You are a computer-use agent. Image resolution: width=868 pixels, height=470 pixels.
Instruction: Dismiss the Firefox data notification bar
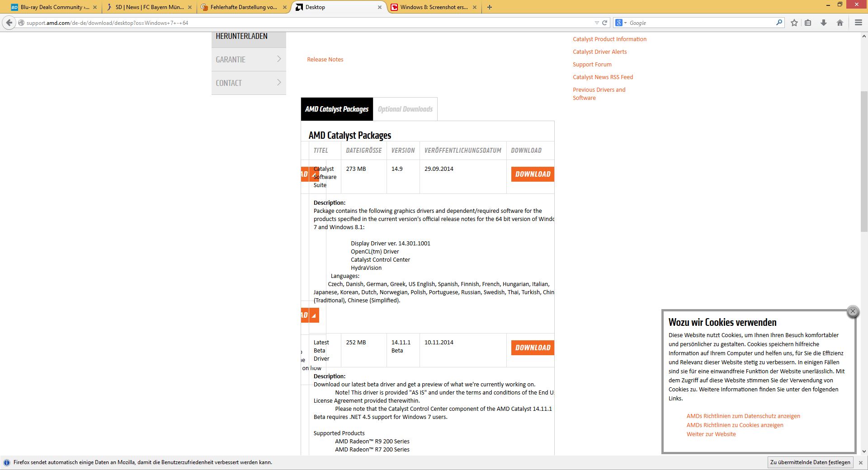coord(860,462)
